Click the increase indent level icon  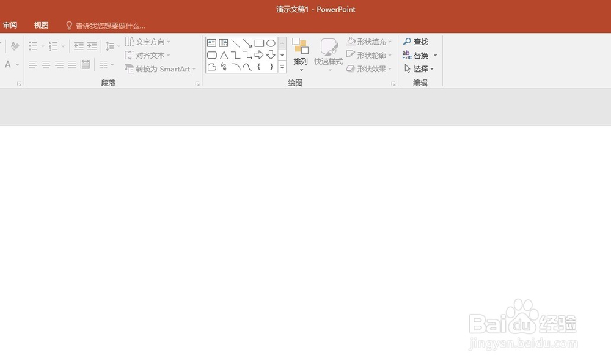point(92,46)
